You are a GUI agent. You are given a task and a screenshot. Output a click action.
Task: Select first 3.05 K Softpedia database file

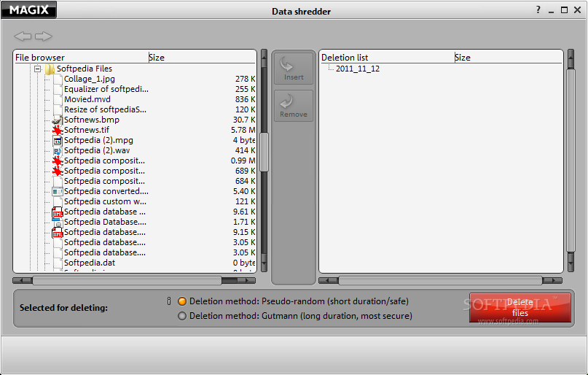point(105,242)
